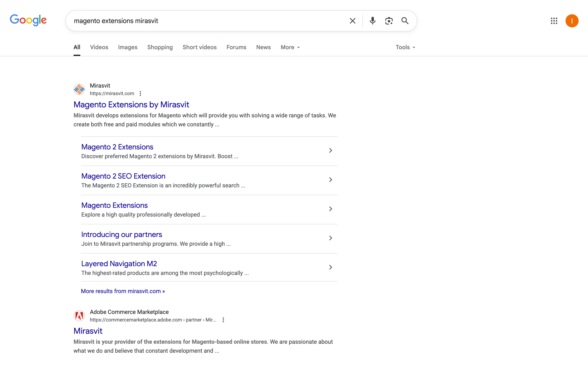Click the search query input field
Viewport: 588px width, 367px height.
(209, 21)
